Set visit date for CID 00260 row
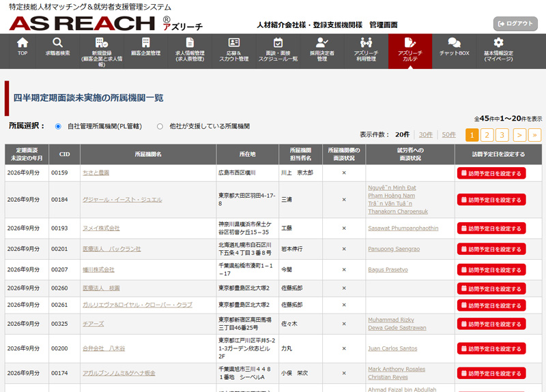 [491, 288]
